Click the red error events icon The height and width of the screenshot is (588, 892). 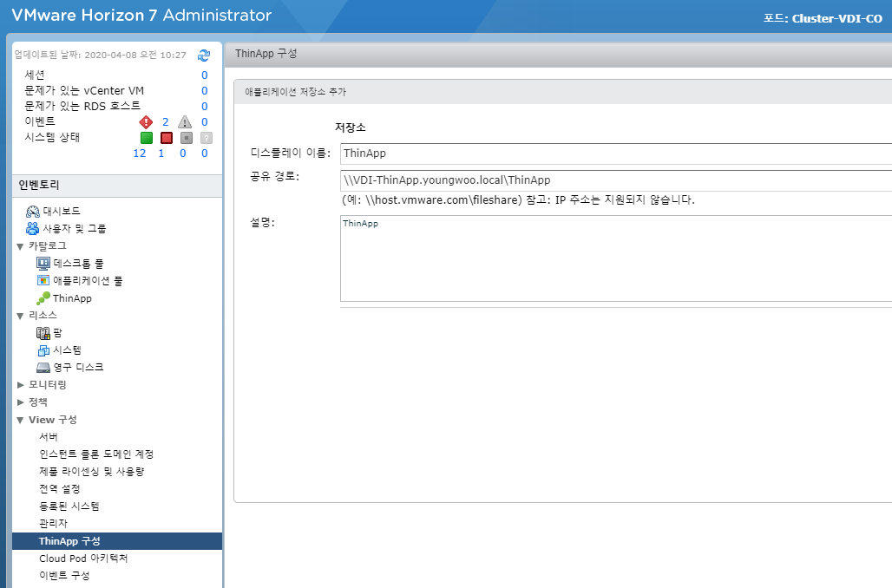click(146, 121)
